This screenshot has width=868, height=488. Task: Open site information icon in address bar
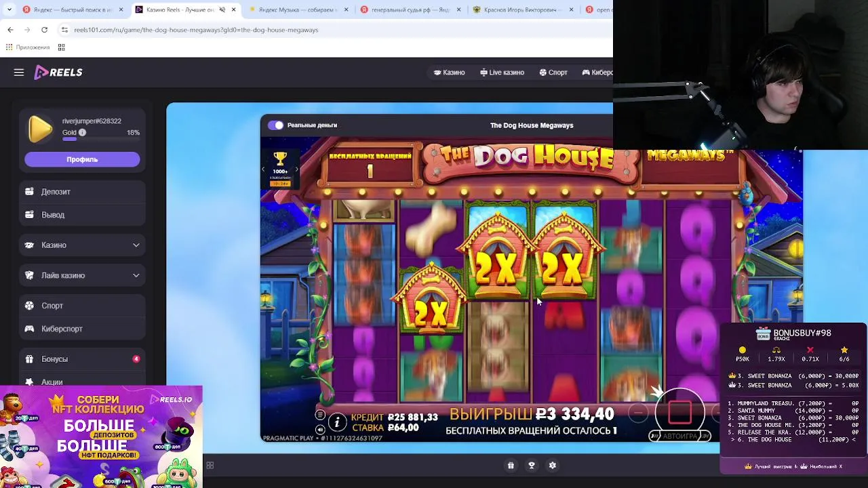coord(64,30)
